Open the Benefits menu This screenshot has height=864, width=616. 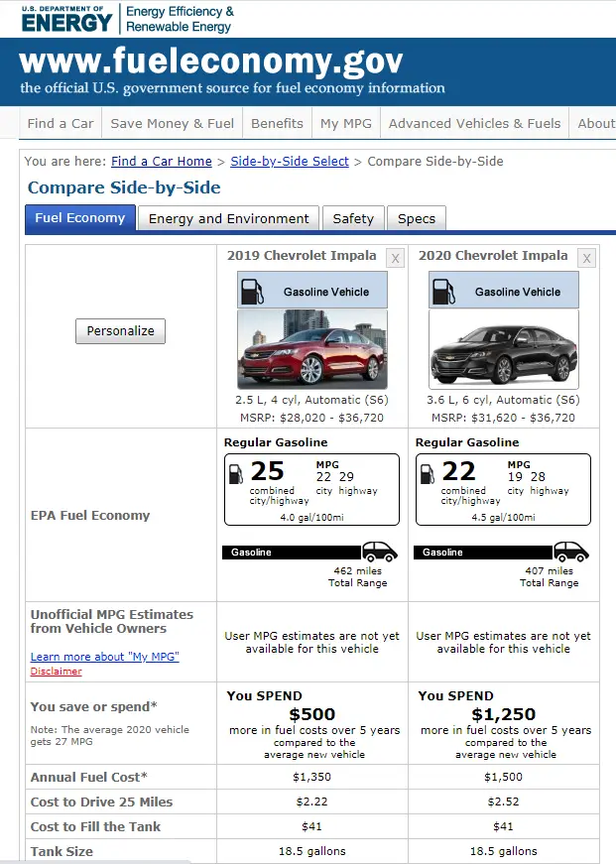click(x=277, y=123)
